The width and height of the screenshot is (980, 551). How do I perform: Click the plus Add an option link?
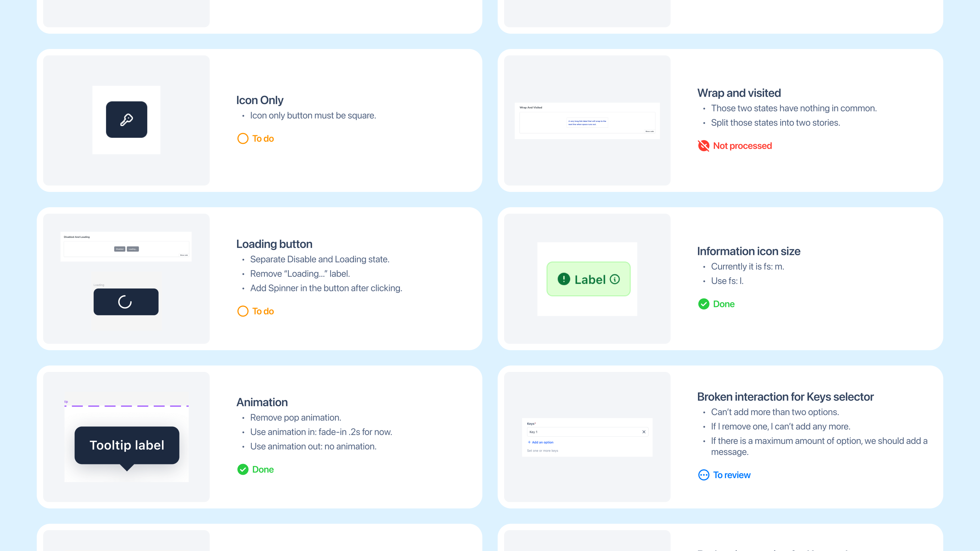(x=541, y=442)
